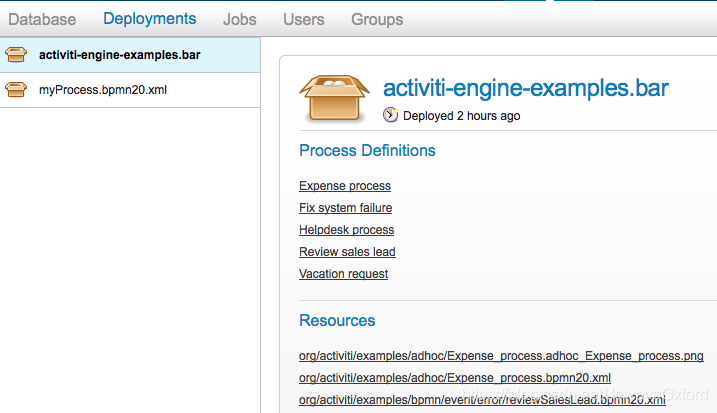This screenshot has width=717, height=413.
Task: Open the Jobs tab
Action: pos(240,19)
